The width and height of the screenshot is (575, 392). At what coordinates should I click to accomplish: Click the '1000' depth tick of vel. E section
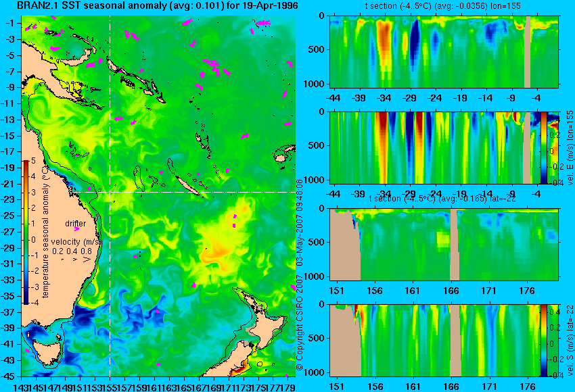click(x=315, y=180)
